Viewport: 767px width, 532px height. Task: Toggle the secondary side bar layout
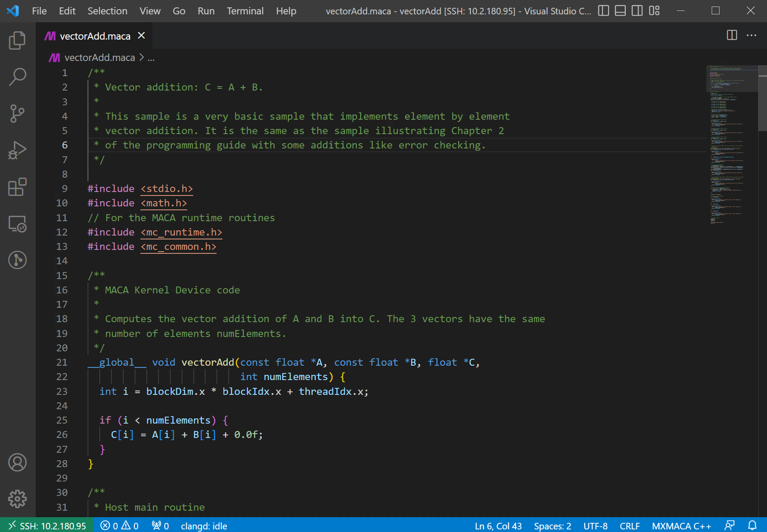tap(637, 11)
